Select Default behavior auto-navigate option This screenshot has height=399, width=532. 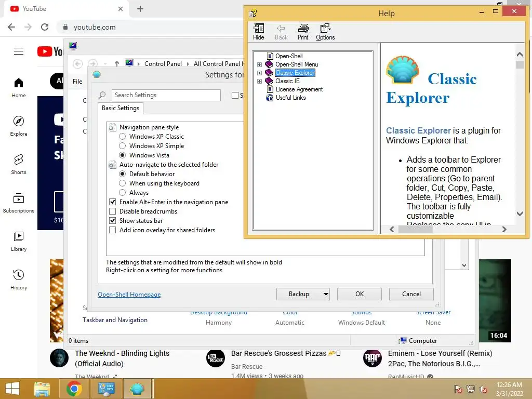(x=123, y=174)
